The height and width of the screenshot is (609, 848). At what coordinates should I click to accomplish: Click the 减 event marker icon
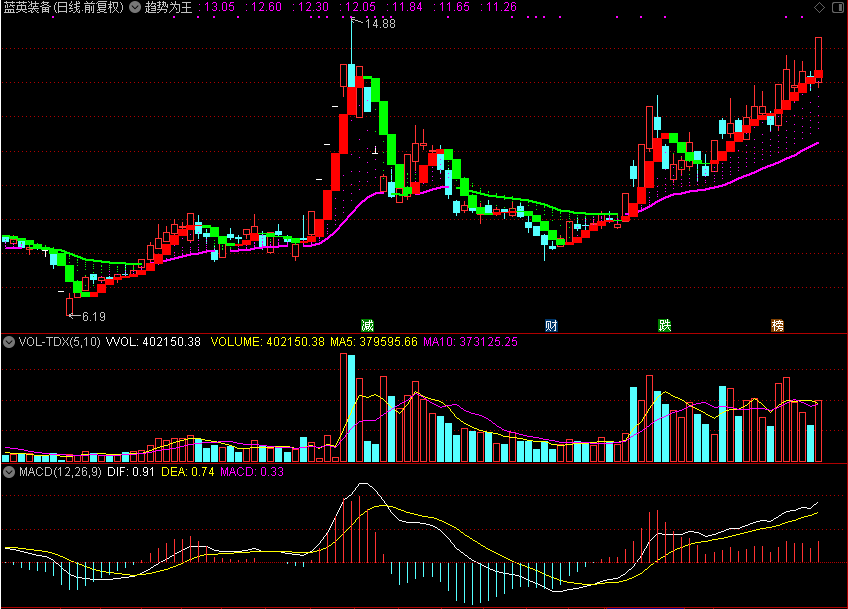coord(368,326)
